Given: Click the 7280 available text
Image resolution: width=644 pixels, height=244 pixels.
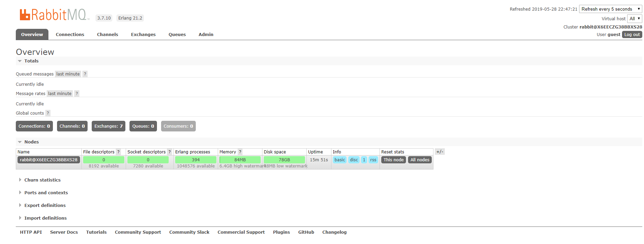Looking at the screenshot, I should click(x=148, y=166).
